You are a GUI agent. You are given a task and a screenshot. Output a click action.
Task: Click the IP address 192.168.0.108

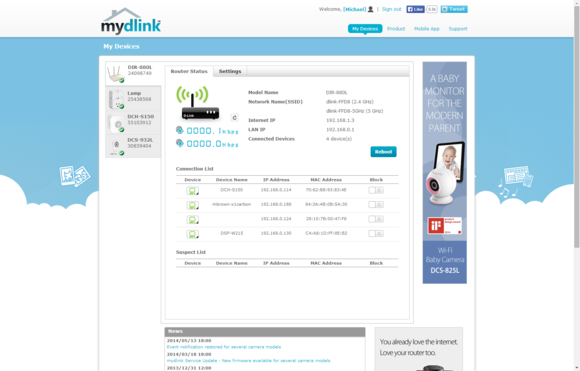(276, 204)
